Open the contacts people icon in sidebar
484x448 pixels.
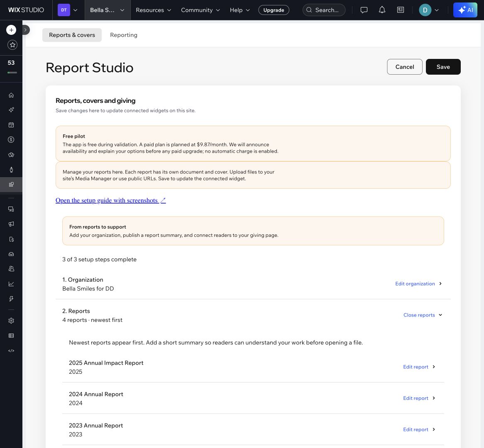11,269
